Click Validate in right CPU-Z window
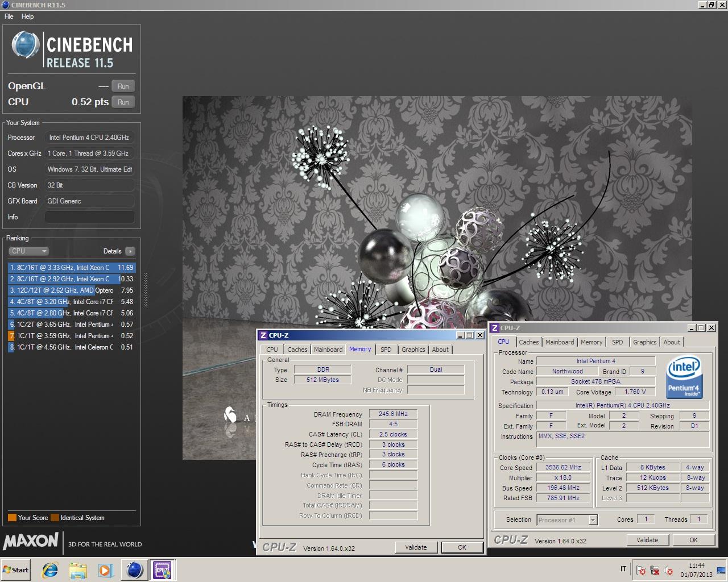Screen dimensions: 728x582 [647, 540]
